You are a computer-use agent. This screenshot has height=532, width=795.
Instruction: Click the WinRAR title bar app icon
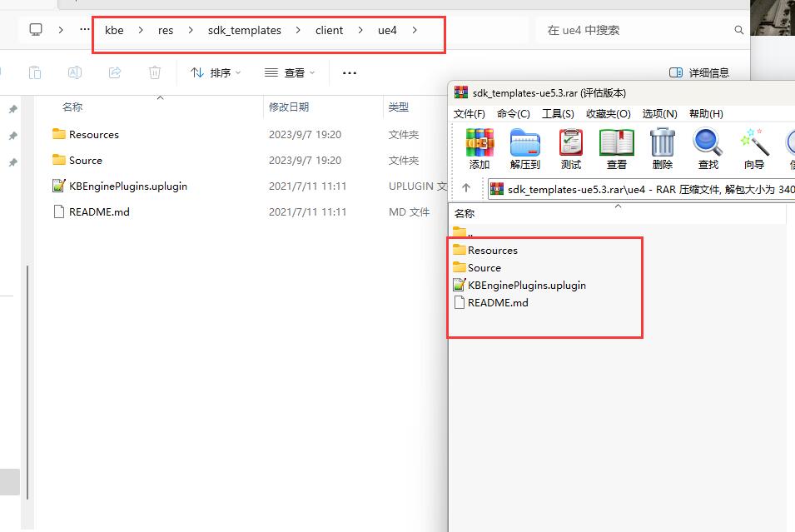tap(461, 92)
